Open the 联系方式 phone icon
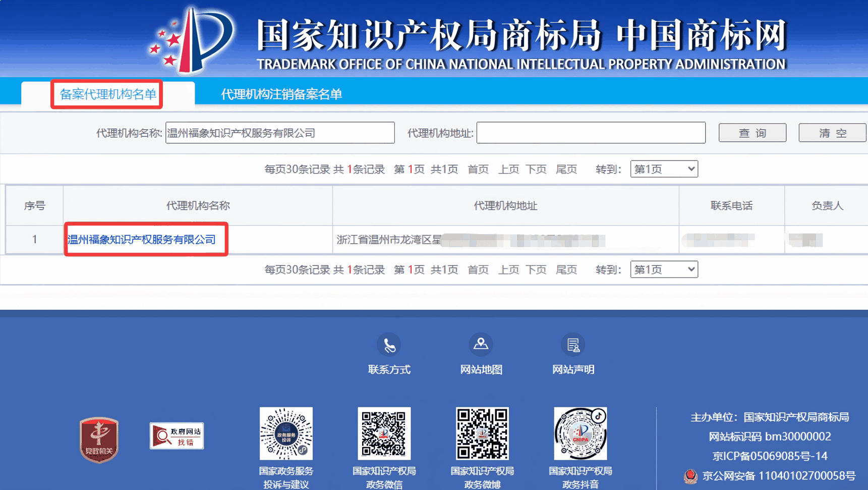The image size is (868, 490). tap(389, 345)
